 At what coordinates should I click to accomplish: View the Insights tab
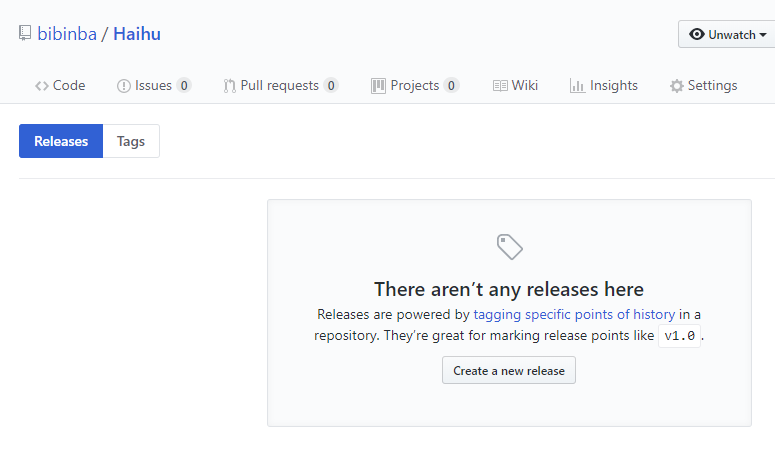[x=603, y=85]
